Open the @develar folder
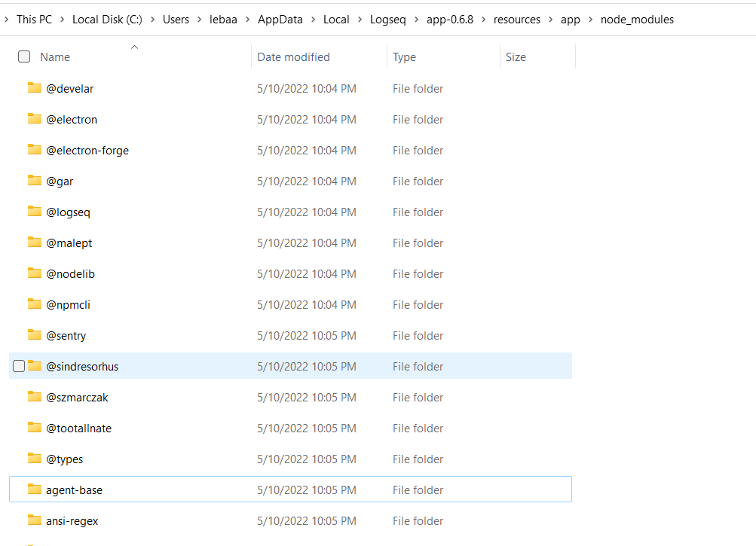The image size is (756, 546). [x=69, y=88]
